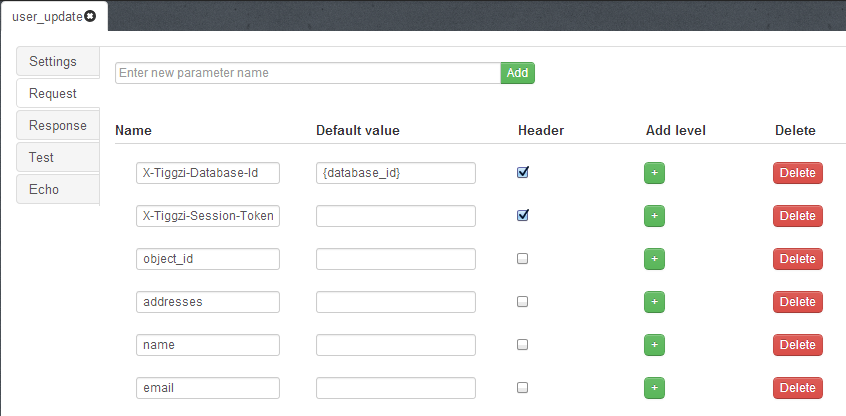The height and width of the screenshot is (416, 846).
Task: Add level to addresses parameter
Action: pos(654,302)
